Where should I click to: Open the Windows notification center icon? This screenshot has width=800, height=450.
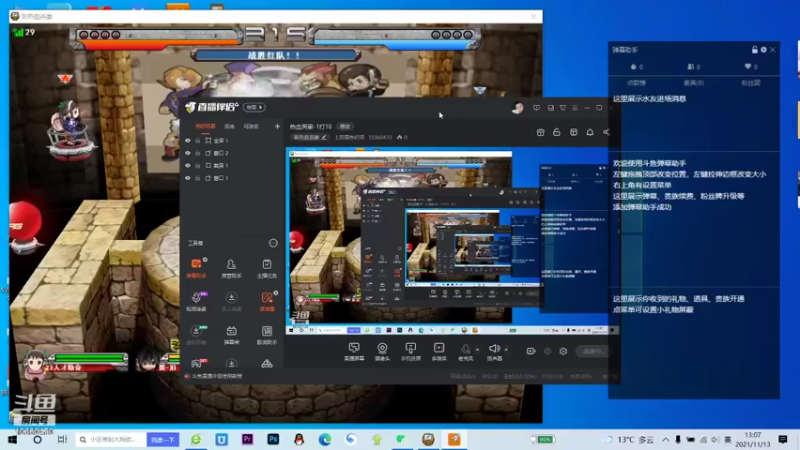783,439
